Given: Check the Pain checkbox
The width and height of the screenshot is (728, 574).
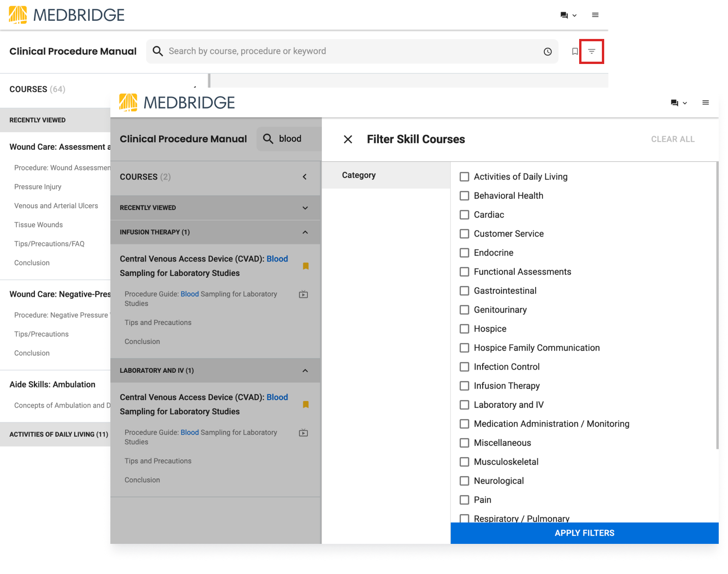Looking at the screenshot, I should click(x=464, y=500).
